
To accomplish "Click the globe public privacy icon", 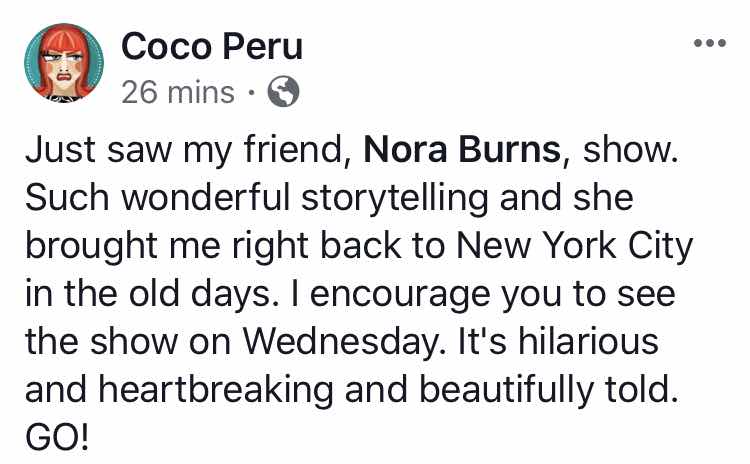I will [x=283, y=91].
